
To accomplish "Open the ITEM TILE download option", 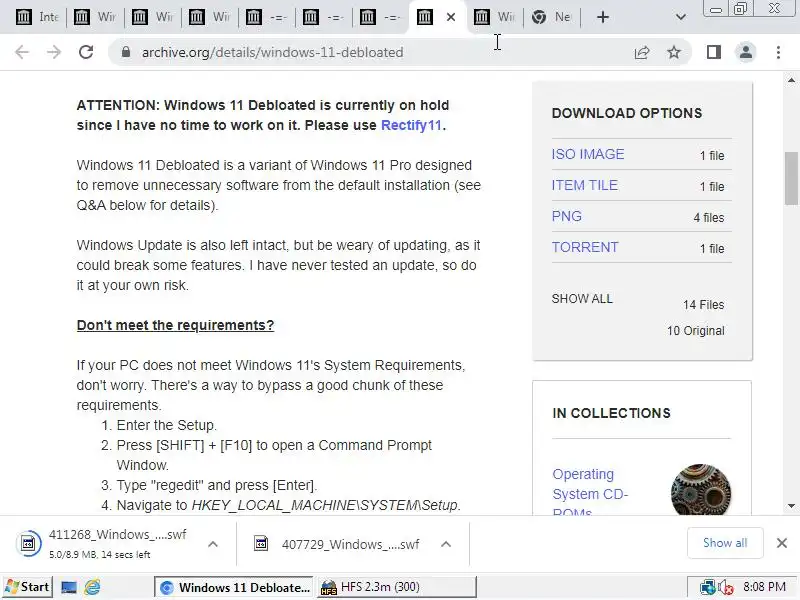I will tap(585, 185).
